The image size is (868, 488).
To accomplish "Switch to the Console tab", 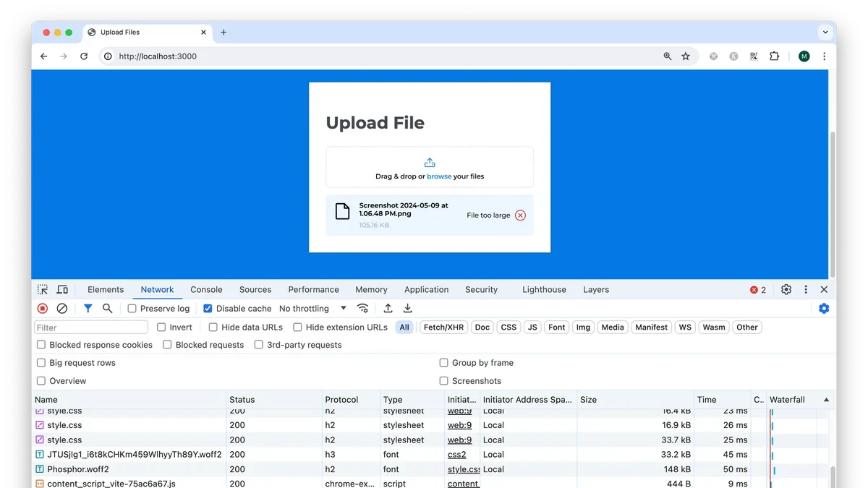I will 206,289.
